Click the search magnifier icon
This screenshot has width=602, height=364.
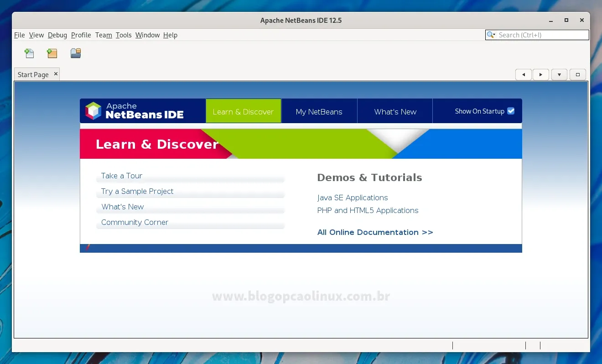(x=491, y=35)
